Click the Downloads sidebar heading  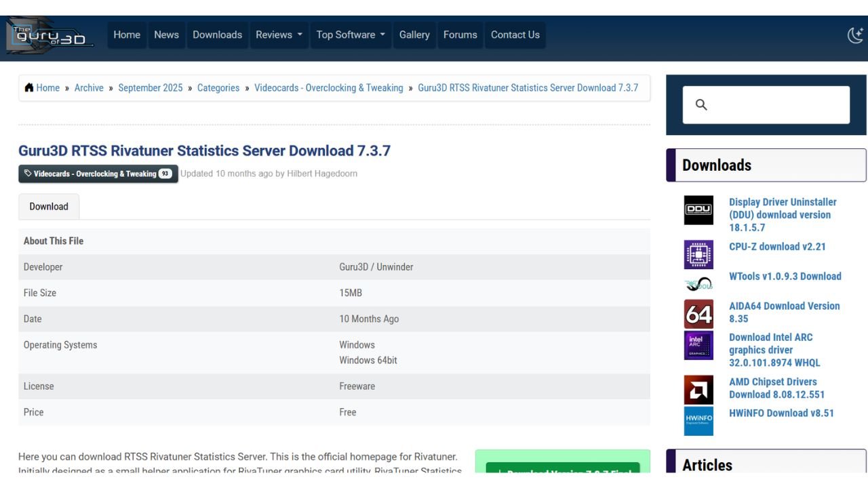(717, 165)
